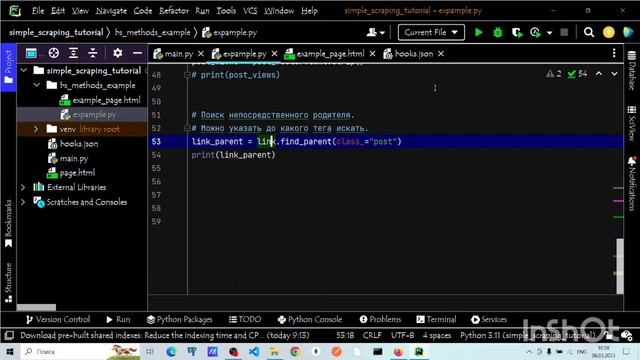This screenshot has height=360, width=640.
Task: Collapse all nodes icon in Project panel
Action: pos(93,53)
